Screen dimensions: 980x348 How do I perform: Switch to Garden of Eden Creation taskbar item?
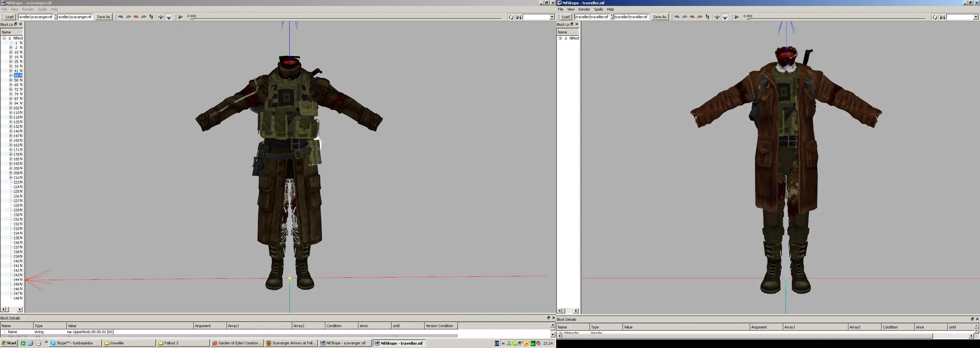pyautogui.click(x=237, y=343)
